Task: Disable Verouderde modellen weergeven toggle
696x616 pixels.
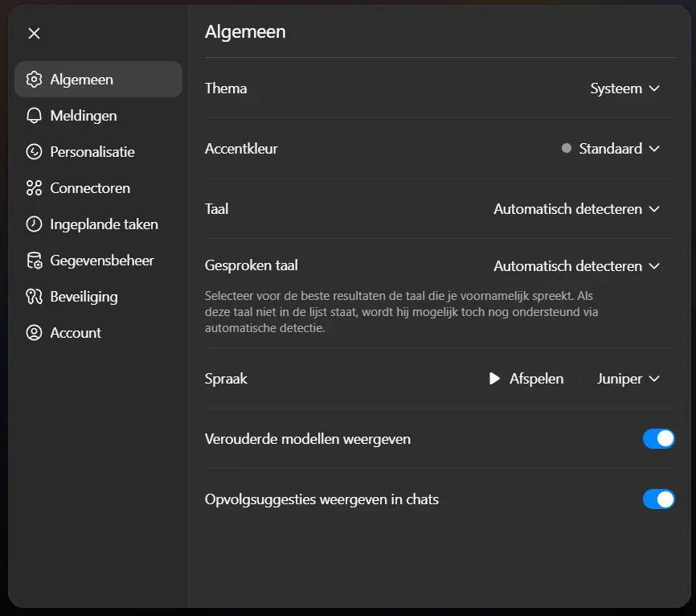Action: (x=658, y=439)
